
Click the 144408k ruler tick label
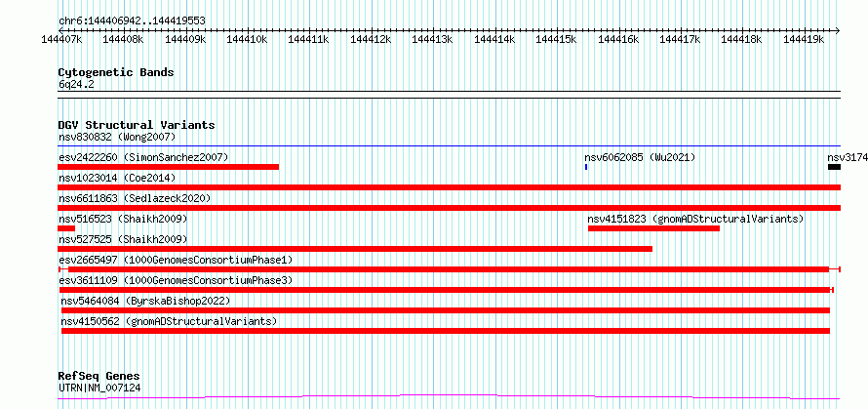click(124, 39)
